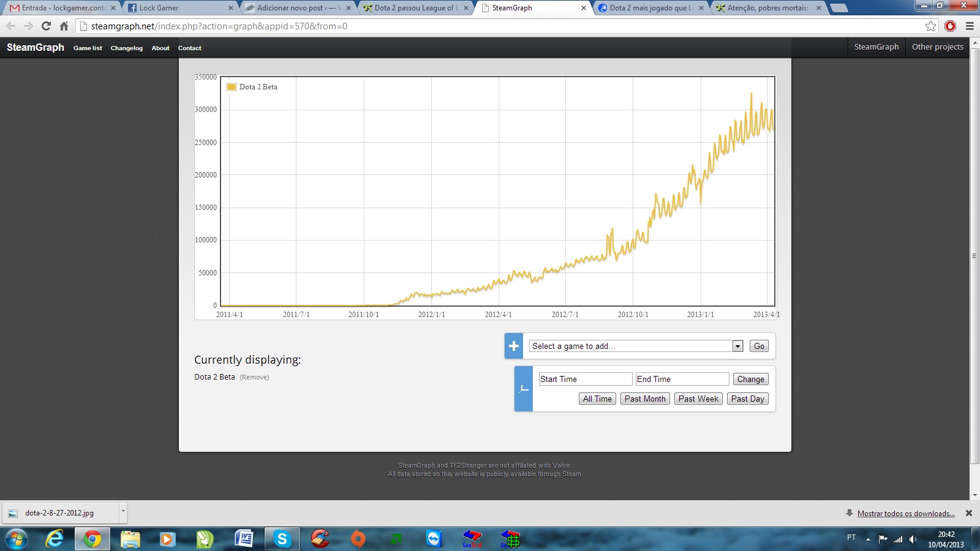This screenshot has width=980, height=551.
Task: Click the browser reload icon
Action: pos(46,26)
